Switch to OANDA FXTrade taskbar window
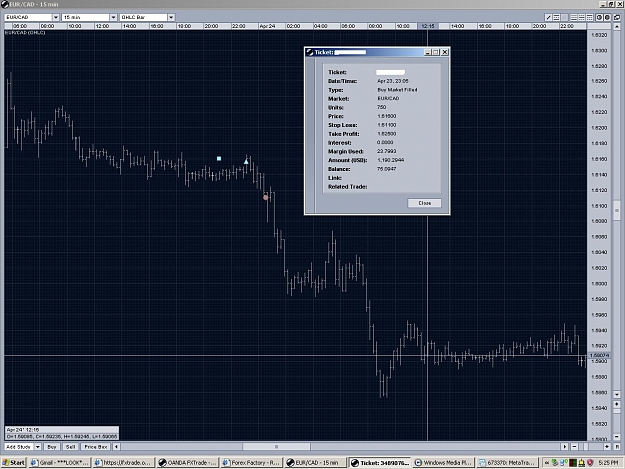 coord(187,463)
